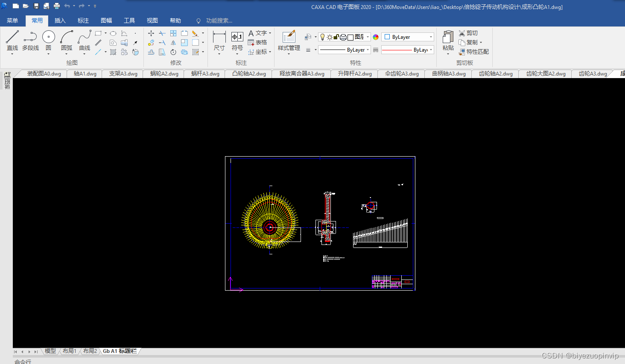Viewport: 625px width, 364px height.
Task: Open the 菜单 menu
Action: (12, 20)
